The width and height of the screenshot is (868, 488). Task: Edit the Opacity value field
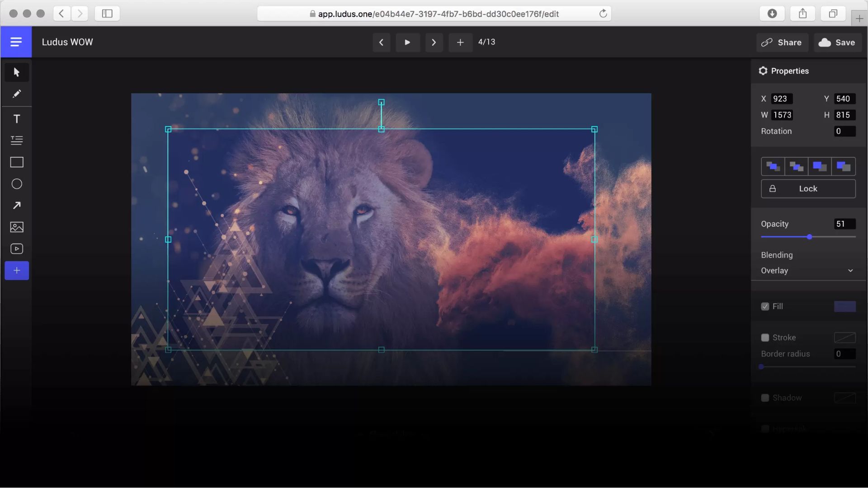(844, 224)
